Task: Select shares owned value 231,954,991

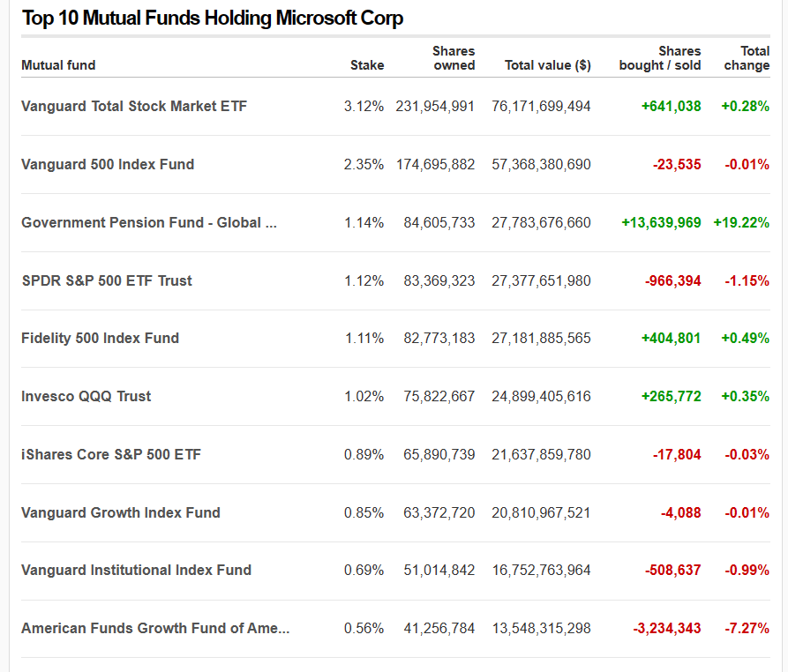Action: click(x=435, y=107)
